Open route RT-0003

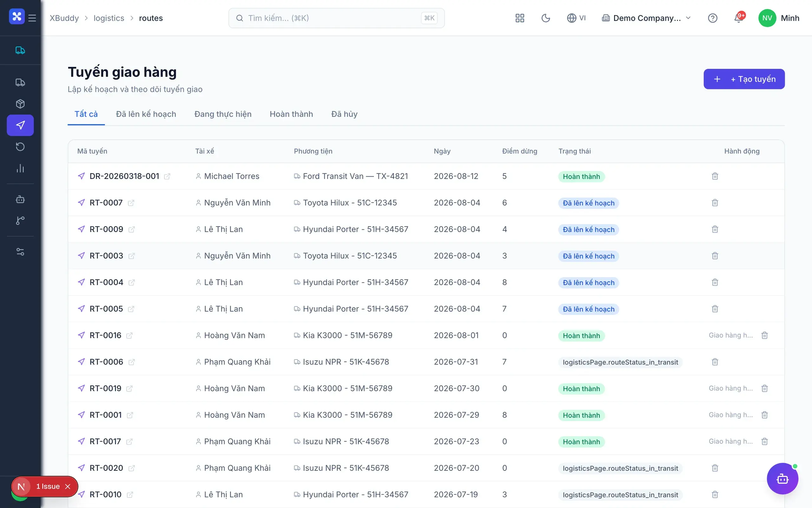[106, 256]
